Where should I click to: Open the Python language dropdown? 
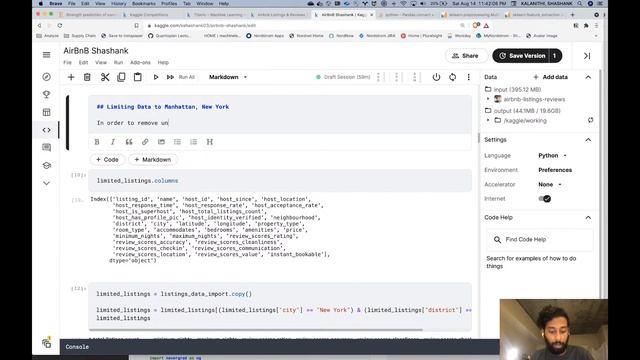(x=553, y=156)
